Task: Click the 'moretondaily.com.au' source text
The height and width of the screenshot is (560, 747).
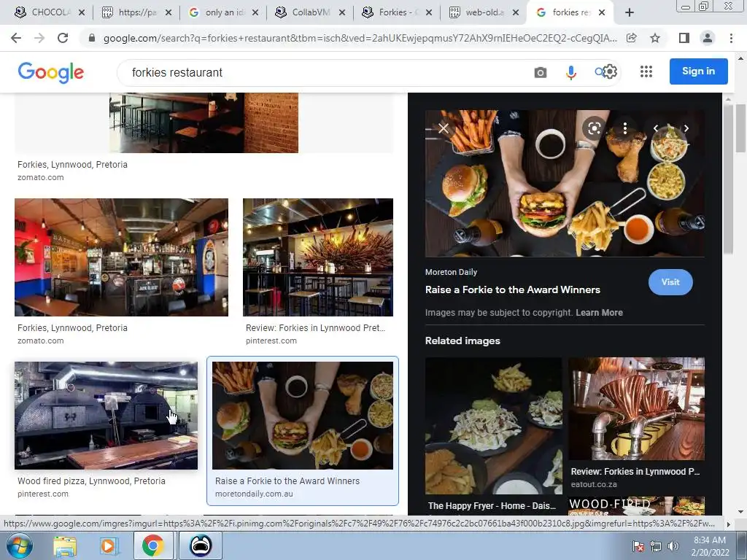Action: click(x=254, y=494)
